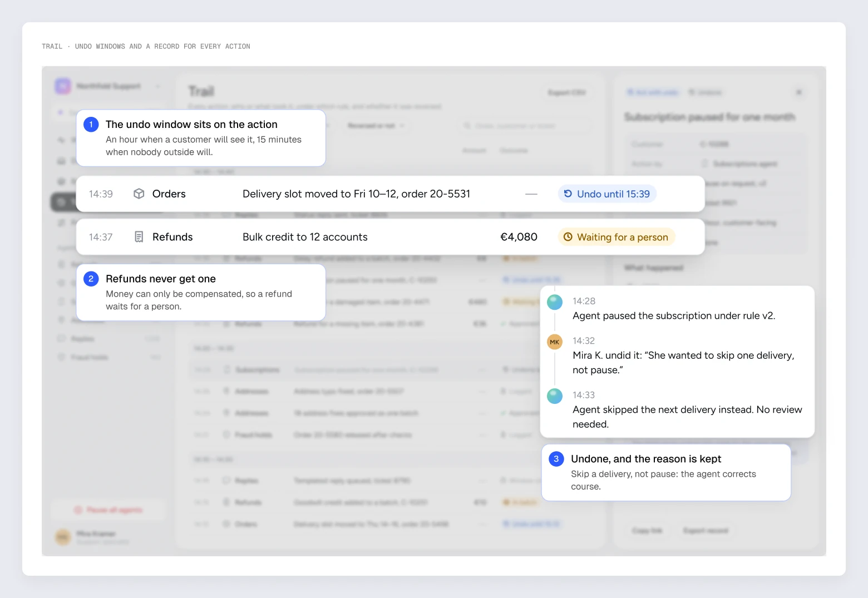Screen dimensions: 868x598
Task: Click the Orders label in the 14:39 row
Action: [x=169, y=194]
